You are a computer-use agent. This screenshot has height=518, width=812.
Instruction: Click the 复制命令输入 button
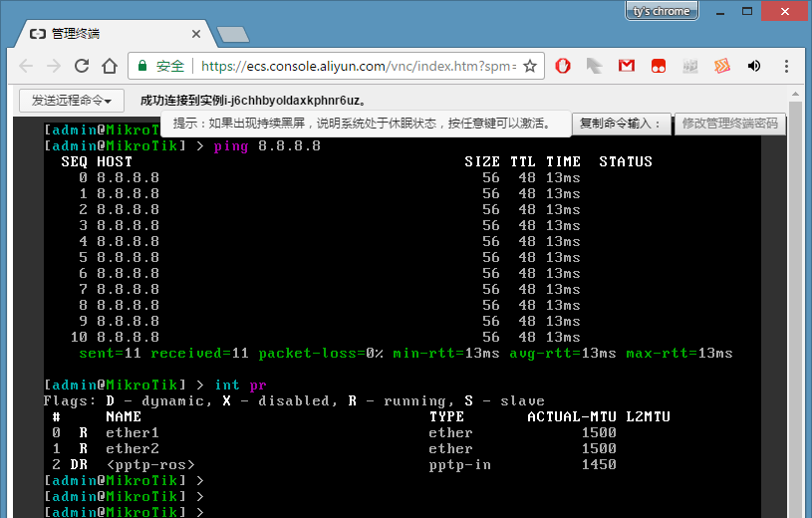[620, 125]
